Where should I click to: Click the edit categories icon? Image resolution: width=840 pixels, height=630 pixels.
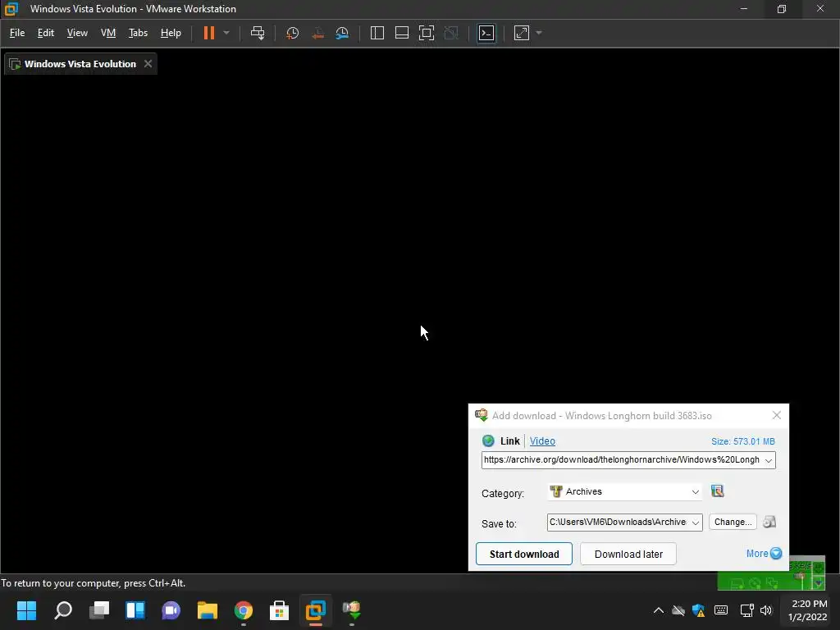(x=717, y=491)
